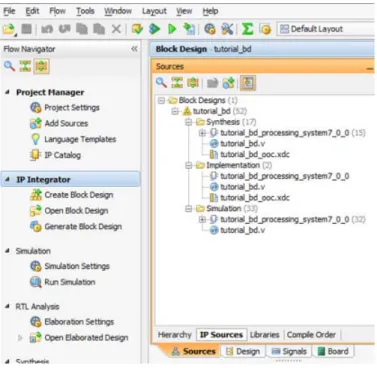Viewport: 377px width, 368px height.
Task: Collapse the tutorial_bd (52) node
Action: pyautogui.click(x=175, y=111)
